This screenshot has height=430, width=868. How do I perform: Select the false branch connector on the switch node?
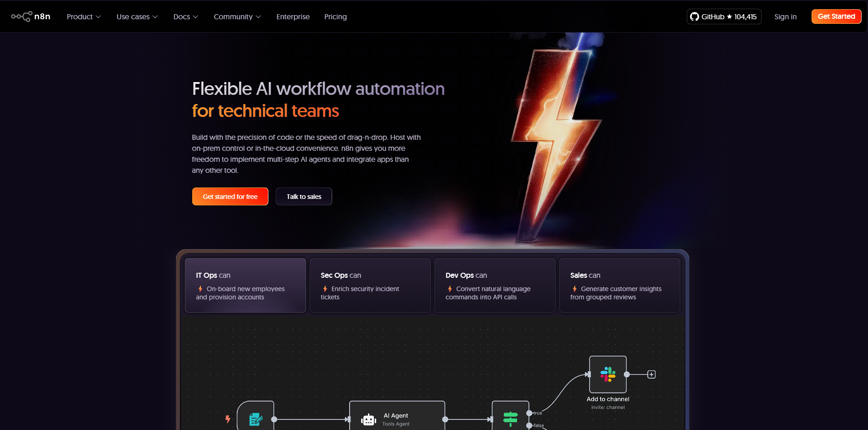pos(529,425)
